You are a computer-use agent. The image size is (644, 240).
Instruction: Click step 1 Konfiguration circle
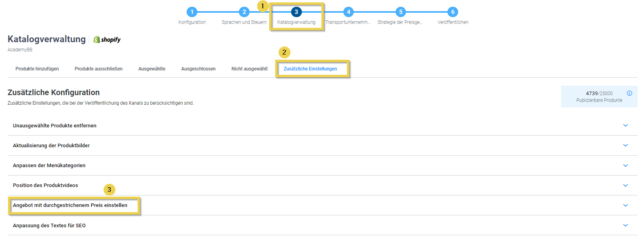pos(192,12)
